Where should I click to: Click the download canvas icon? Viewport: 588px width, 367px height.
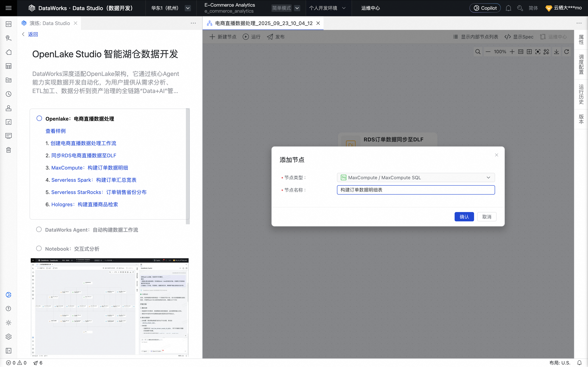tap(556, 52)
